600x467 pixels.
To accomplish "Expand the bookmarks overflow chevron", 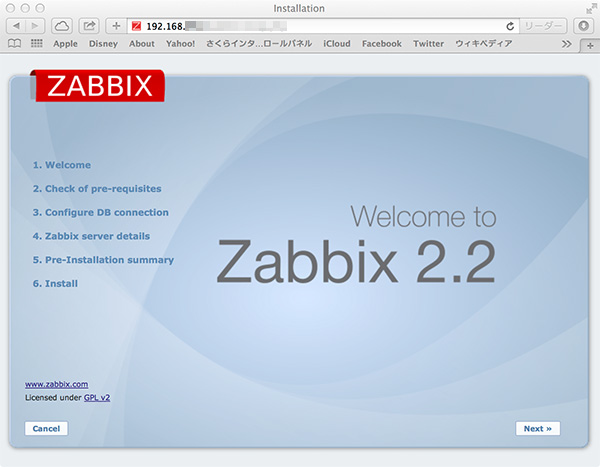I will [567, 44].
